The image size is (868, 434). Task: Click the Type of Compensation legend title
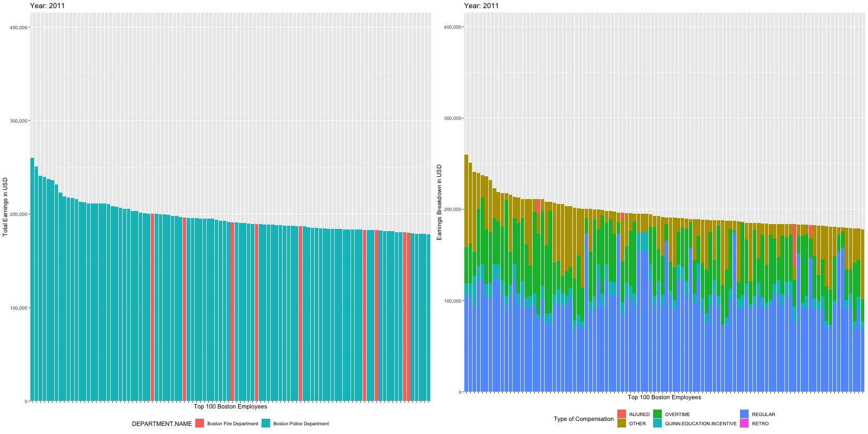[x=583, y=419]
